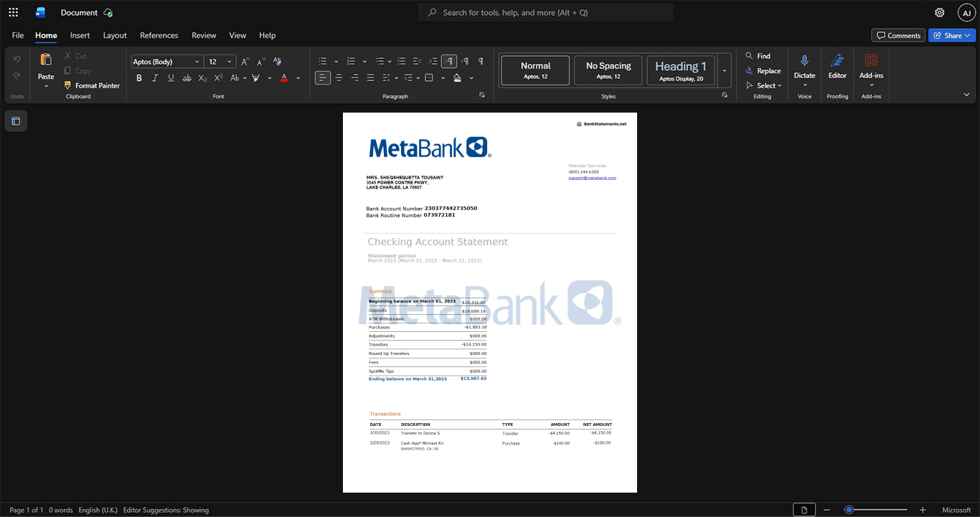
Task: Set left-to-right text direction
Action: click(x=449, y=62)
